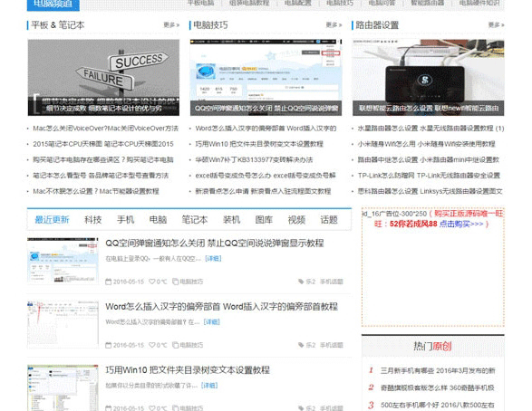The image size is (532, 411).
Task: Open link 巧用Win10 把文件夹目录树 in 电脑技巧 list
Action: [259, 144]
